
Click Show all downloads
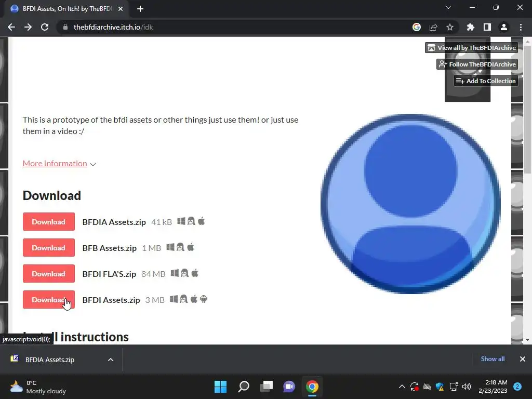click(x=493, y=359)
